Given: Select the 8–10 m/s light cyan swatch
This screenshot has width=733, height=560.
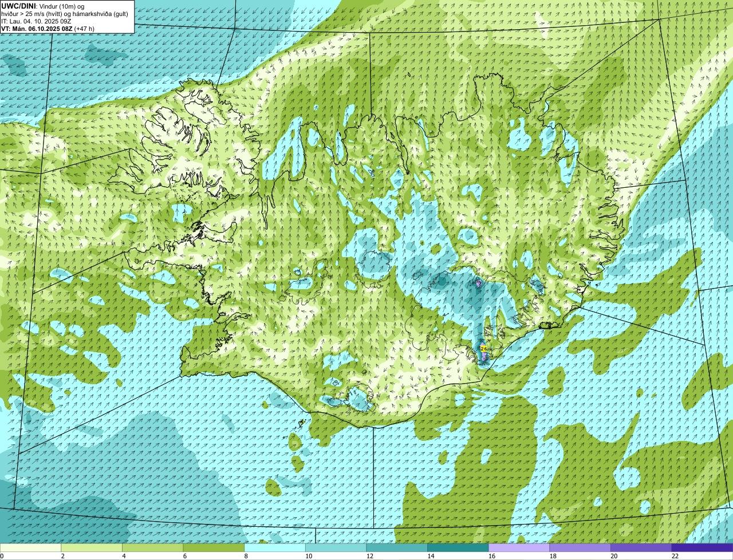Looking at the screenshot, I should pos(275,547).
